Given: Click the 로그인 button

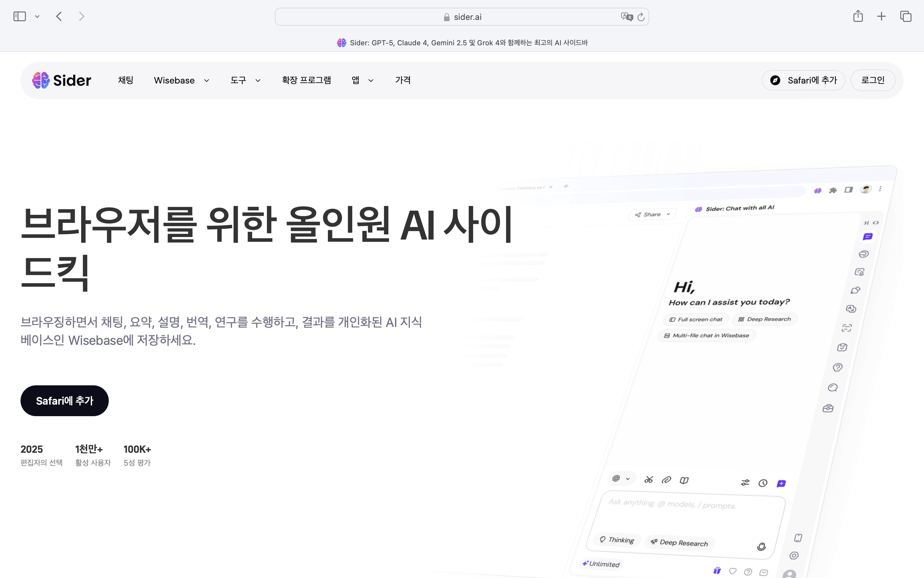Looking at the screenshot, I should [873, 80].
